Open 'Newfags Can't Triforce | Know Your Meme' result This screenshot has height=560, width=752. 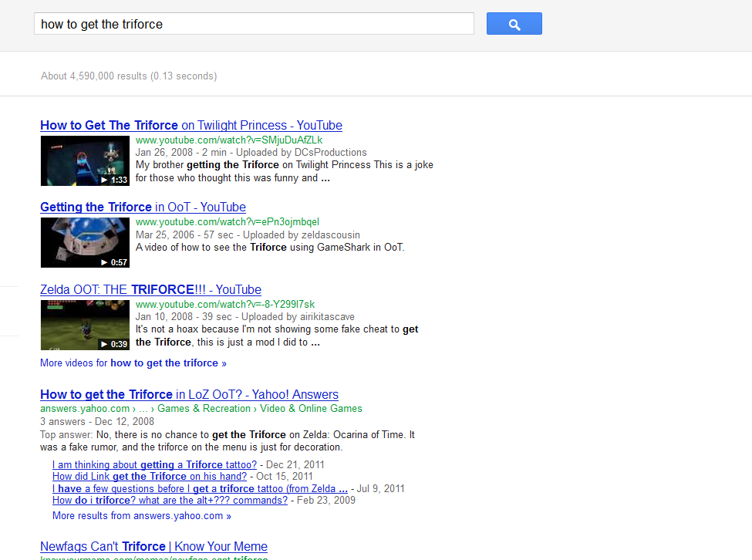point(153,547)
